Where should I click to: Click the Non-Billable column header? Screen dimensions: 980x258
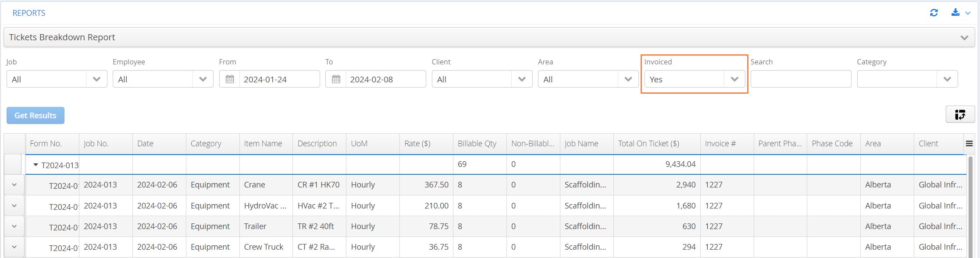pyautogui.click(x=533, y=144)
